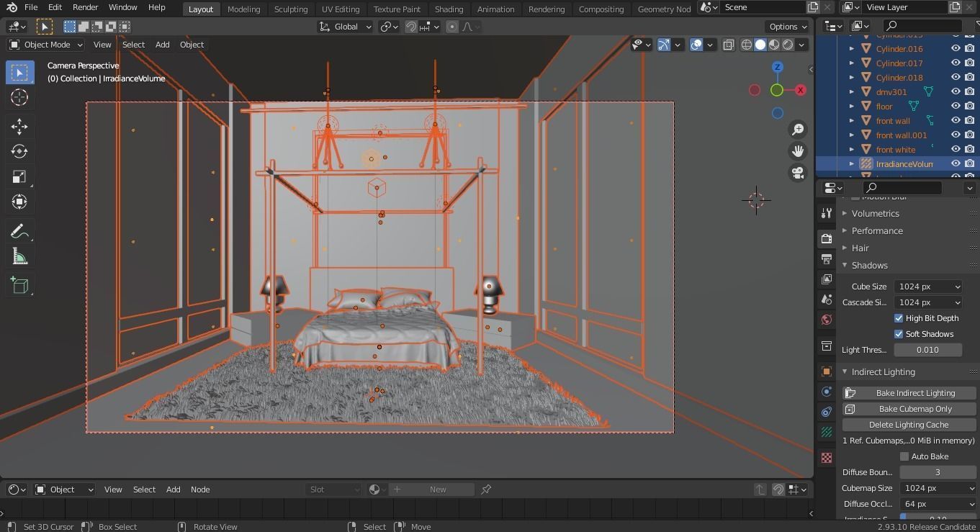The width and height of the screenshot is (980, 532).
Task: Switch viewport shading to rendered mode
Action: 787,45
